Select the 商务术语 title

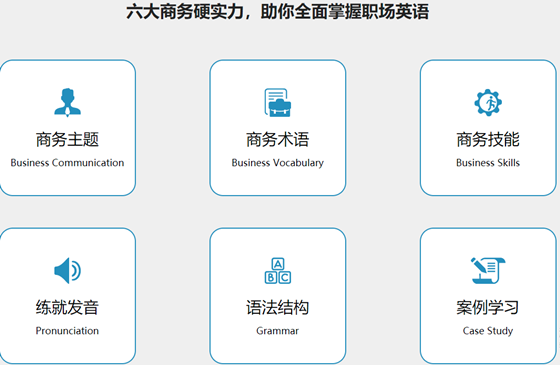click(x=278, y=139)
